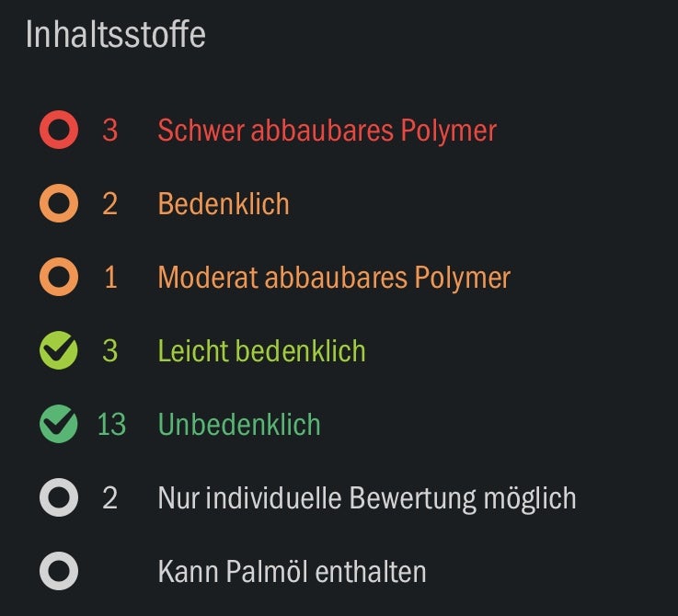Click the red count 3 for Schwer abbaubares

click(x=110, y=131)
